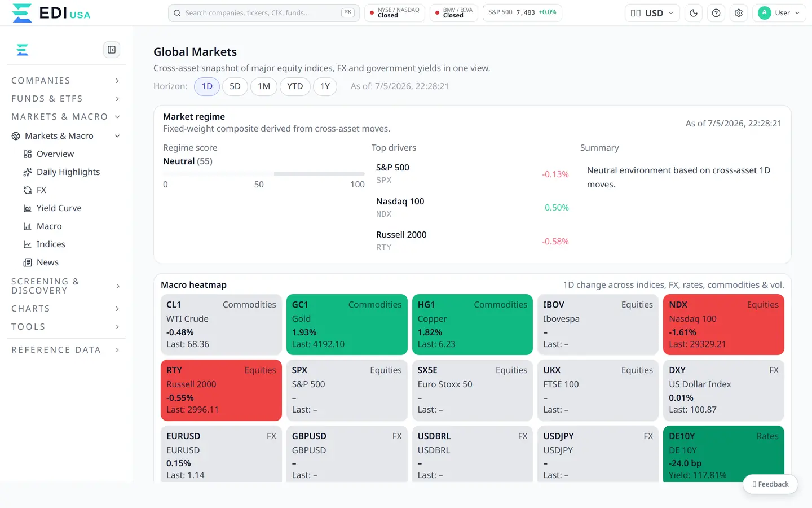812x508 pixels.
Task: Click the green GC1 Gold heatmap tile
Action: click(x=347, y=325)
